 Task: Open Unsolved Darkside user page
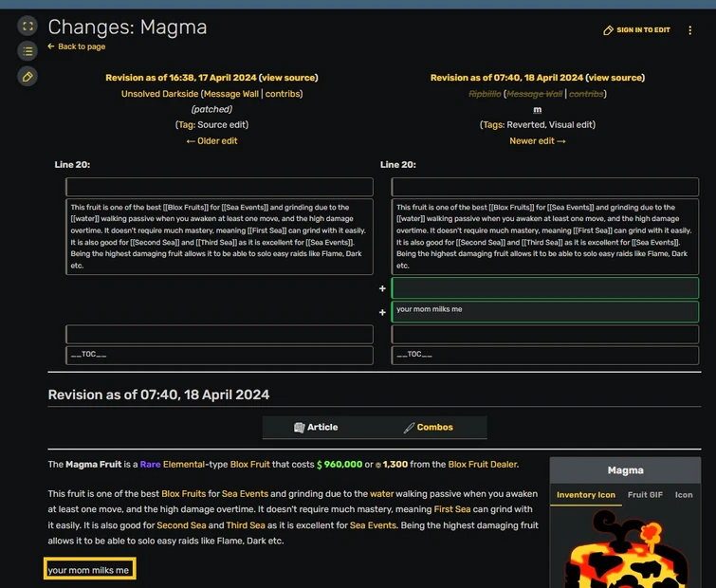click(160, 94)
